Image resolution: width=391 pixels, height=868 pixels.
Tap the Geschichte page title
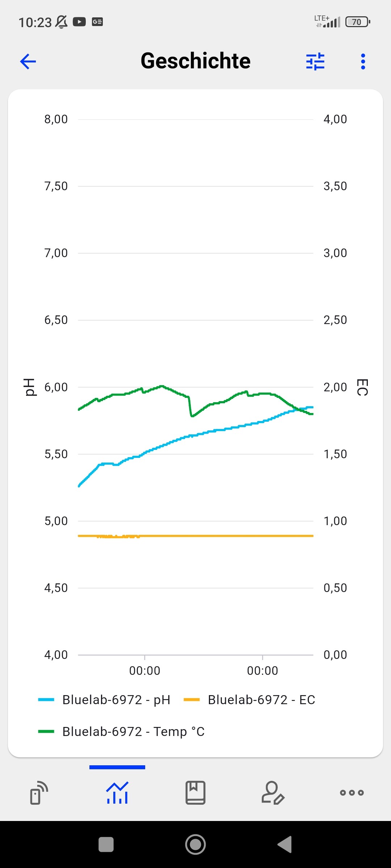coord(195,61)
